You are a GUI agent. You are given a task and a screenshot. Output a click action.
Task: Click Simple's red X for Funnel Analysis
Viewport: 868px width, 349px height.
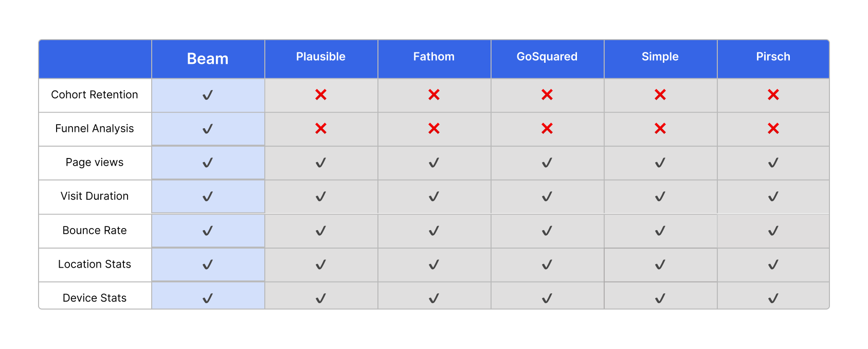point(660,128)
